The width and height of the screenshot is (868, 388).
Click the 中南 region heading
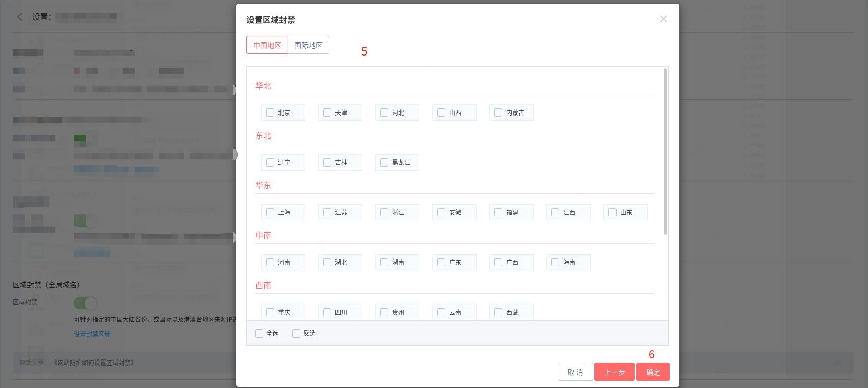[263, 235]
